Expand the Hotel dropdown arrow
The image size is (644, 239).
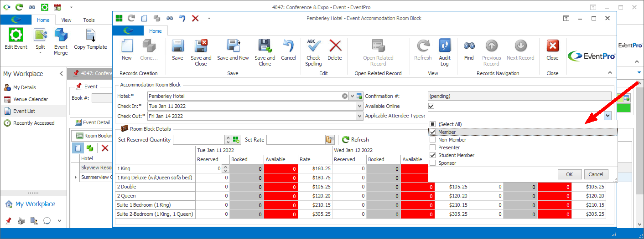point(352,96)
